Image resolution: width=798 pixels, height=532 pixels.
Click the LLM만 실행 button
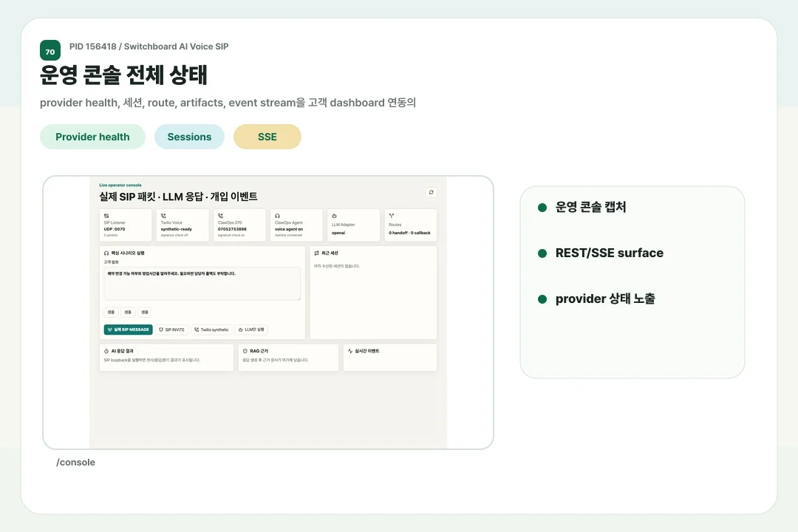[251, 330]
